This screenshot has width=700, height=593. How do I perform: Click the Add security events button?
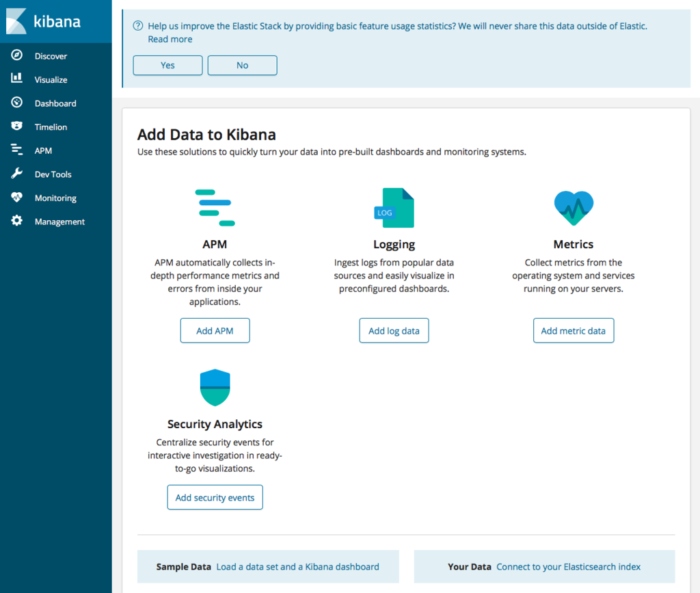pos(215,497)
